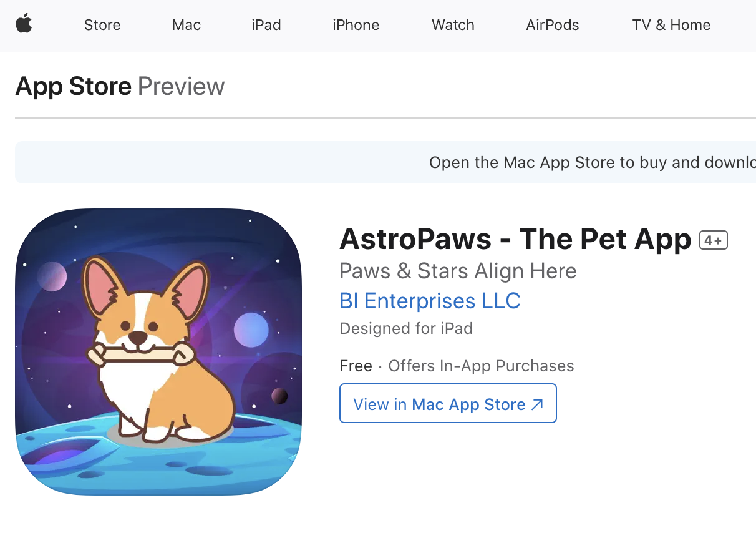The height and width of the screenshot is (533, 756).
Task: Open the BI Enterprises LLC developer link
Action: click(430, 301)
